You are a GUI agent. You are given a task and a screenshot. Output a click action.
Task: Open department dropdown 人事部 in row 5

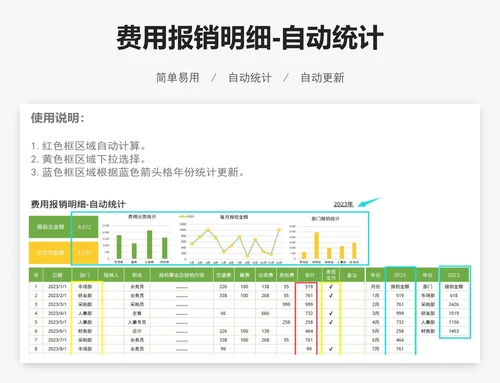click(85, 322)
